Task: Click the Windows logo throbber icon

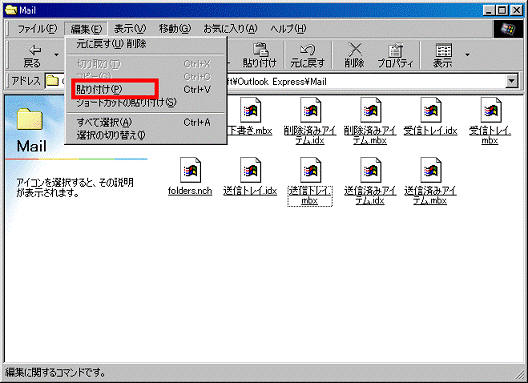Action: (508, 29)
